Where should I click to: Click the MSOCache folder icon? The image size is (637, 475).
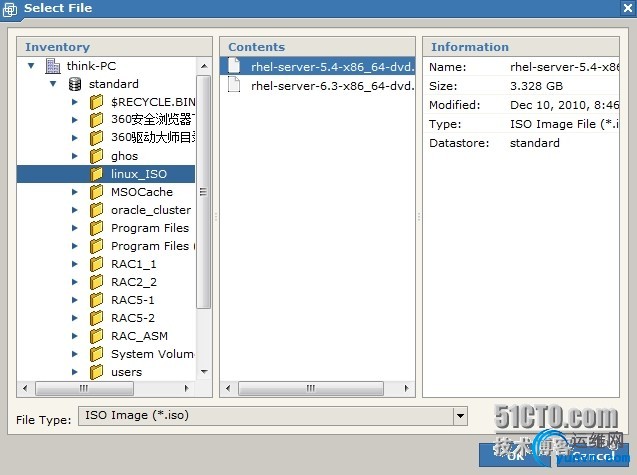[x=96, y=192]
